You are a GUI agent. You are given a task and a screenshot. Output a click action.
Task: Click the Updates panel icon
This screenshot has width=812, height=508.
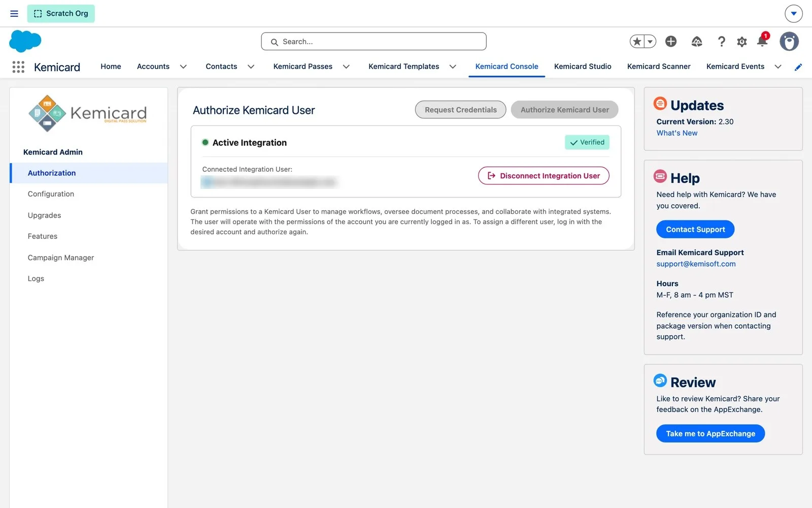point(660,104)
